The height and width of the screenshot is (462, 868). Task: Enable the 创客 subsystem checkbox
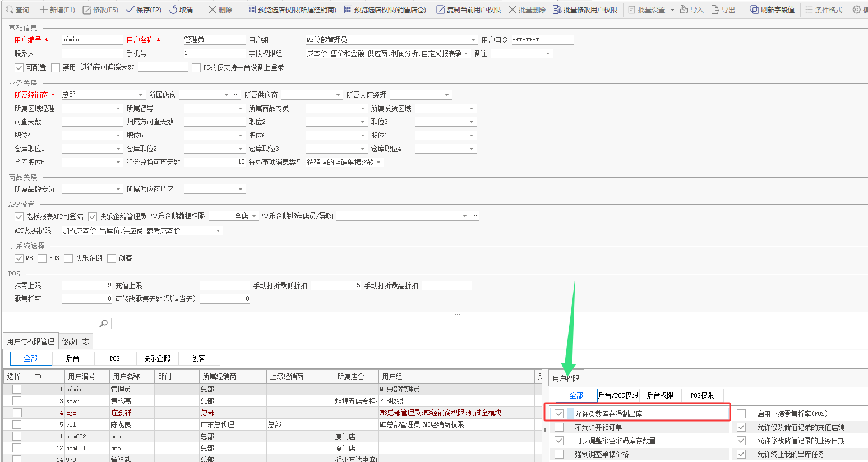point(112,258)
